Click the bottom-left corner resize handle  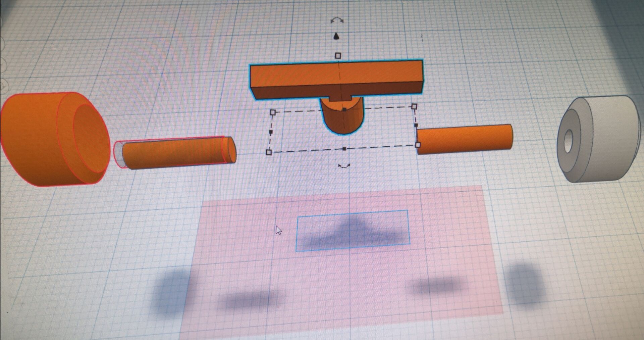pyautogui.click(x=269, y=152)
